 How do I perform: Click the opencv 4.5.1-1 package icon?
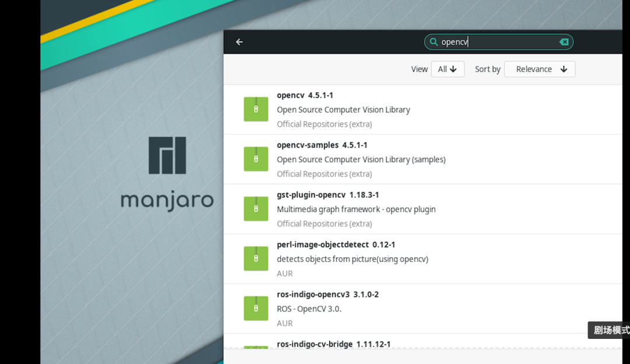pos(256,109)
